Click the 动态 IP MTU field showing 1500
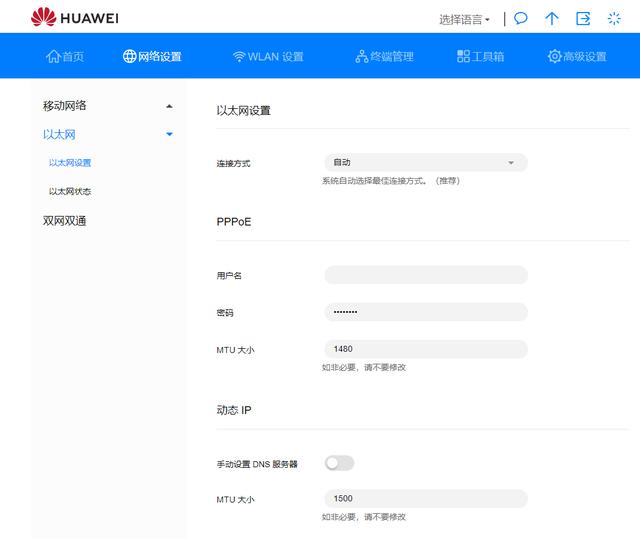 426,498
